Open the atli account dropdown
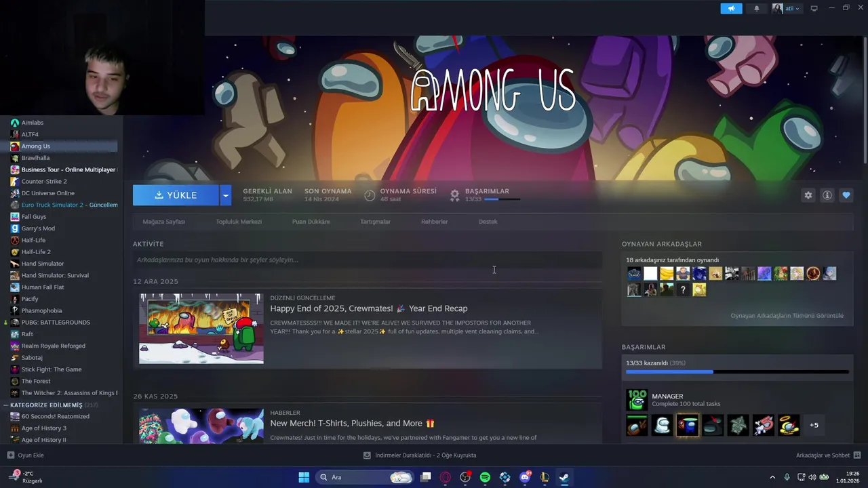This screenshot has width=868, height=488. 787,8
